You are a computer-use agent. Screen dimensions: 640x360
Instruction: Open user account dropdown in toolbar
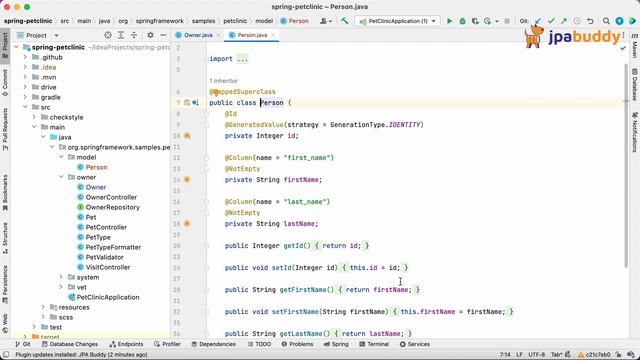click(326, 21)
